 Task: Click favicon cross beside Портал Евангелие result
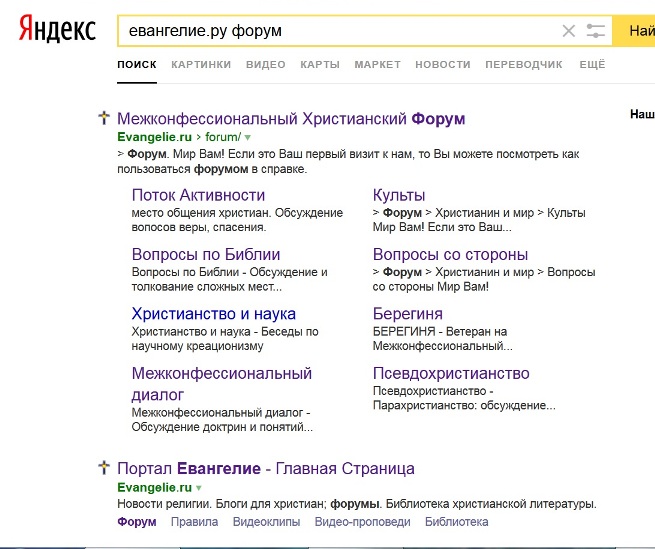point(103,468)
